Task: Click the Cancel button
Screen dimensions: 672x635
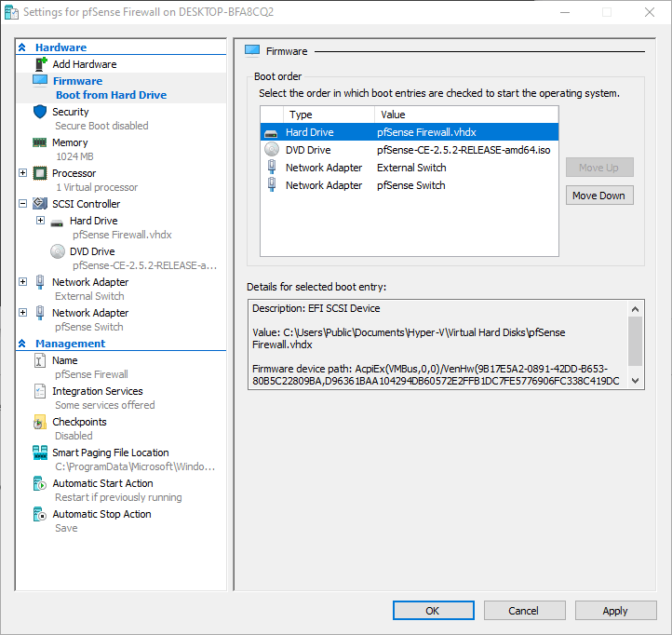Action: coord(524,611)
